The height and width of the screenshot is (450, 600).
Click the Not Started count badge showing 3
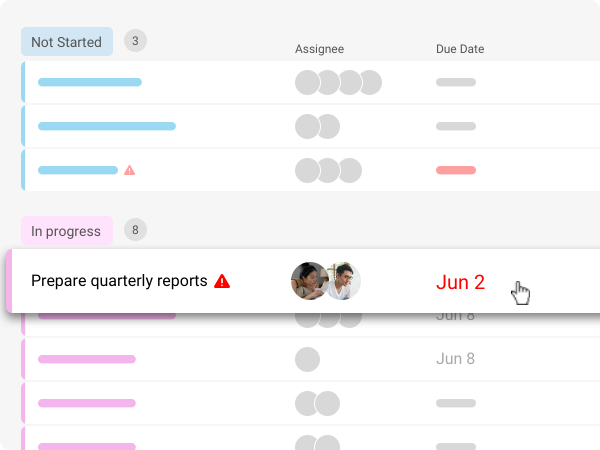(135, 41)
